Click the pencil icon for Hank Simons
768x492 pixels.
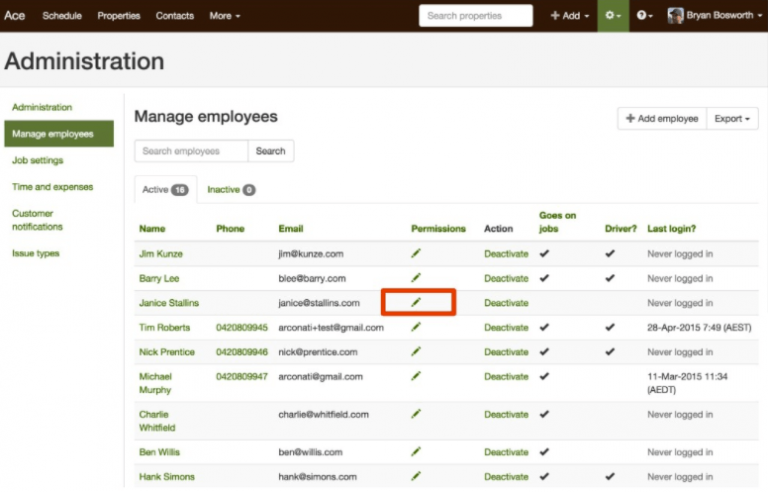pyautogui.click(x=416, y=477)
